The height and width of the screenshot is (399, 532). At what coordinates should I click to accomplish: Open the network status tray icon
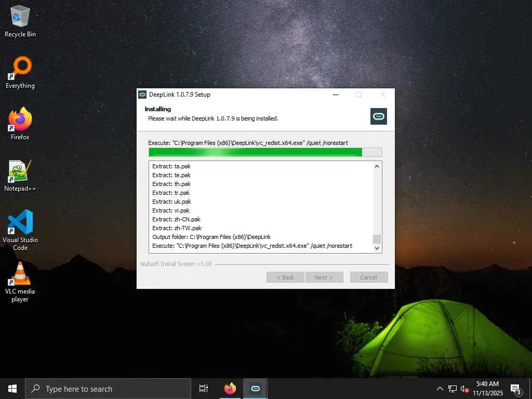[x=453, y=389]
